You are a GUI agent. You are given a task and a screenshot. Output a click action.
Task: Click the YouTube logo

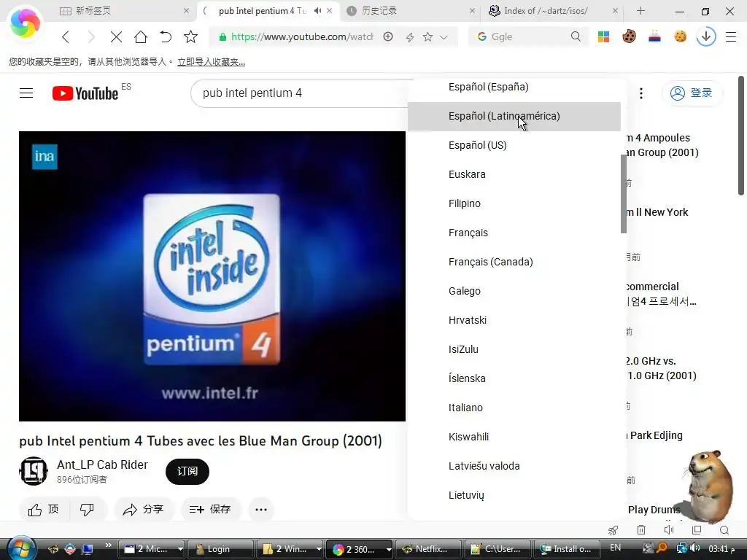[85, 93]
